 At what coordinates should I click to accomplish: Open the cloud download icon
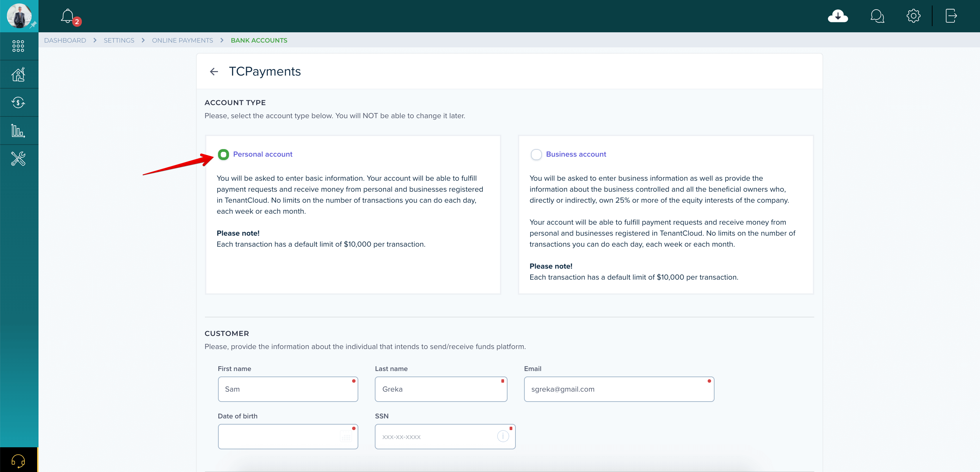point(837,16)
